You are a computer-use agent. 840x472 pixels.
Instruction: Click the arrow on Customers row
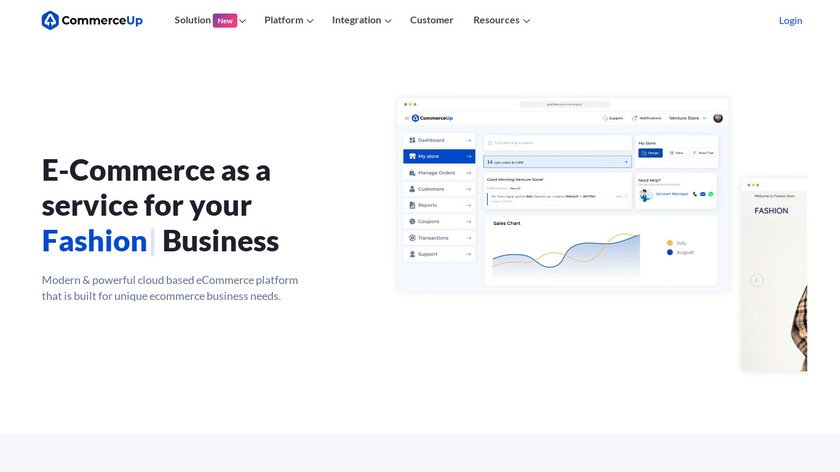[x=468, y=189]
